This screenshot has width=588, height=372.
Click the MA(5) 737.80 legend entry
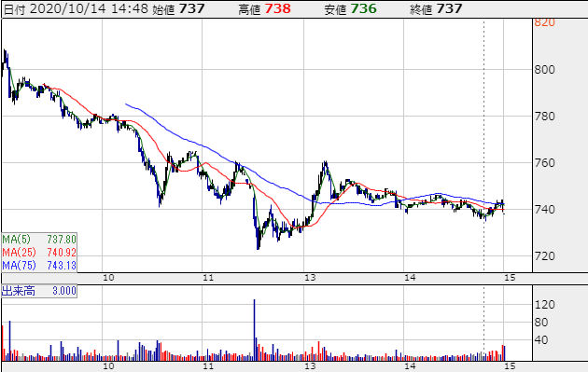[39, 239]
